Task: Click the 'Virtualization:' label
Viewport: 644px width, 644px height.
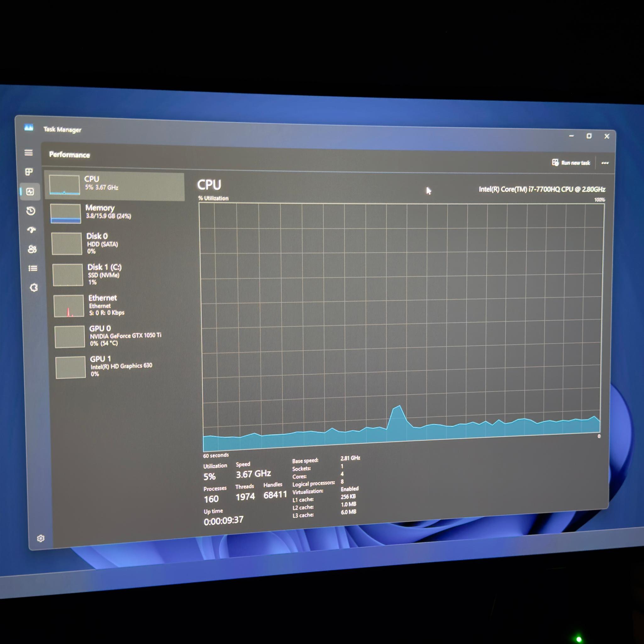Action: click(x=308, y=492)
